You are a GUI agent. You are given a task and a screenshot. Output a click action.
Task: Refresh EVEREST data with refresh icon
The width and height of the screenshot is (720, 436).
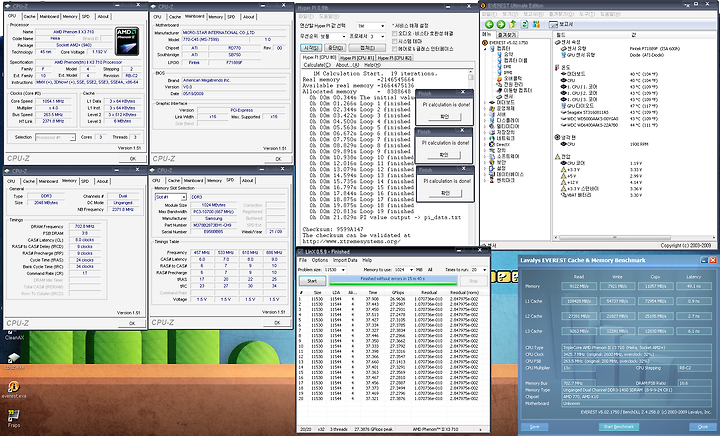tap(524, 25)
